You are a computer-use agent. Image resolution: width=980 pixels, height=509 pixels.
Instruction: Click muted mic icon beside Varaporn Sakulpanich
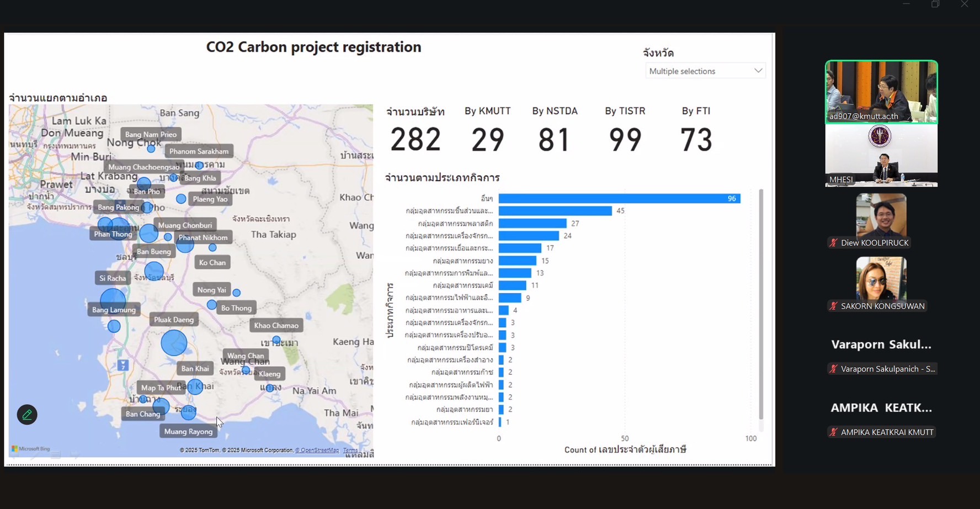click(833, 369)
